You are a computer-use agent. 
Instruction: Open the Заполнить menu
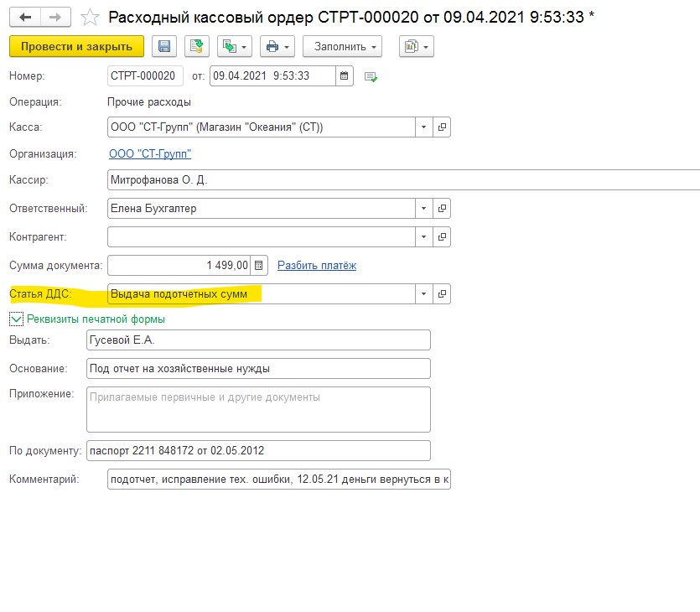tap(341, 47)
